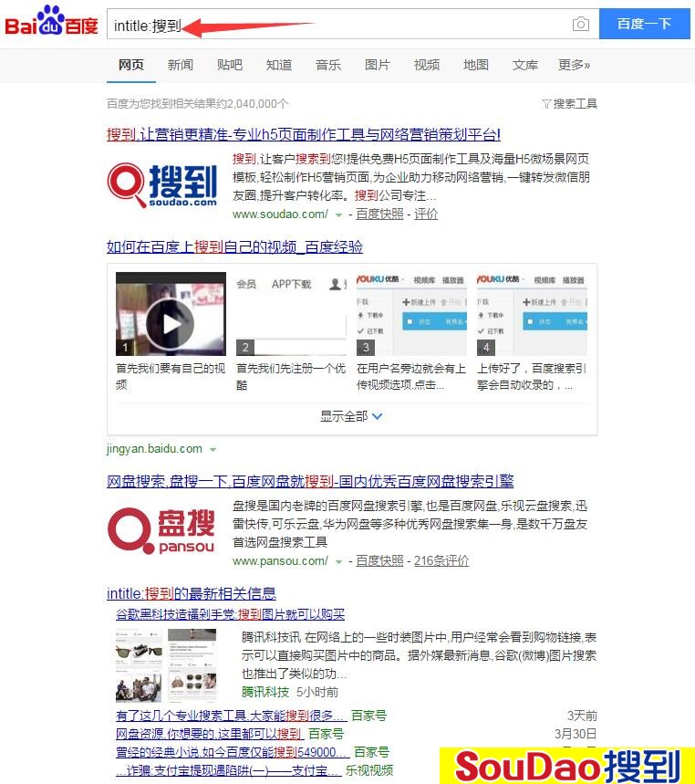The image size is (695, 784).
Task: Click the 乐视视频 source label
Action: (x=369, y=770)
